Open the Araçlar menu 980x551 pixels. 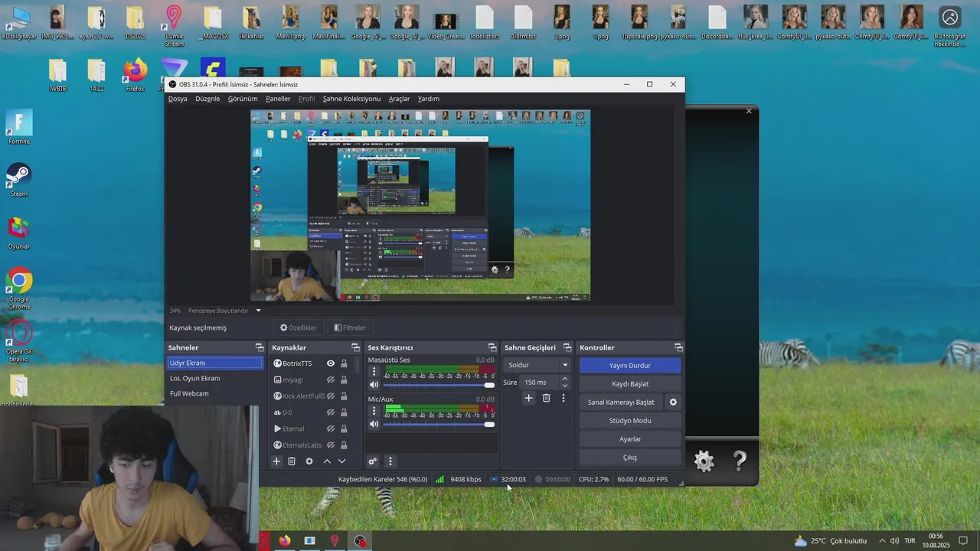pos(399,99)
